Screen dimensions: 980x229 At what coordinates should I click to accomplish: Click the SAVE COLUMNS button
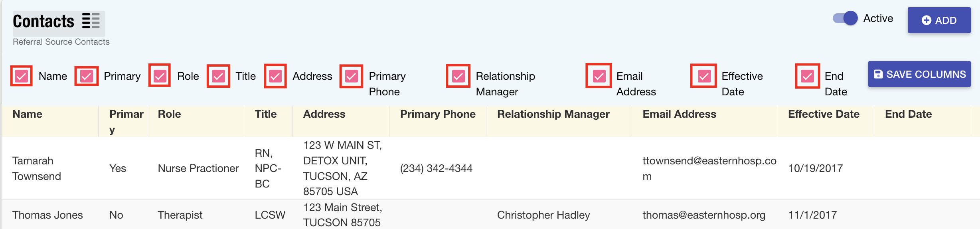click(919, 74)
